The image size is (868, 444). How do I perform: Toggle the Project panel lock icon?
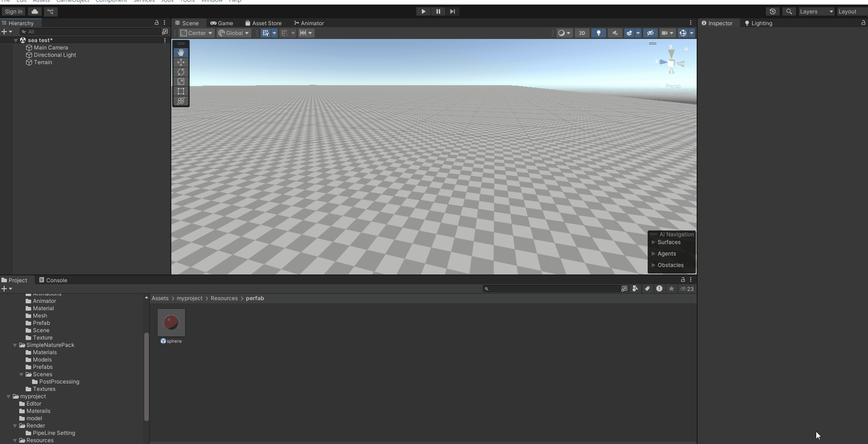pos(682,280)
